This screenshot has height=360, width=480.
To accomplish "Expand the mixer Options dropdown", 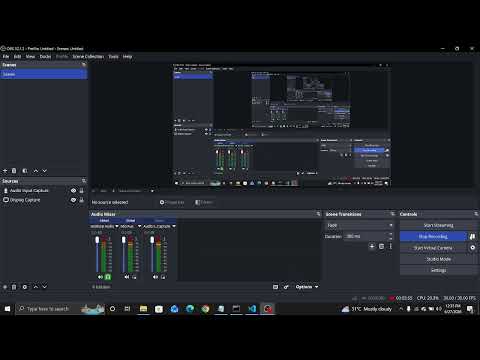I will tap(307, 287).
